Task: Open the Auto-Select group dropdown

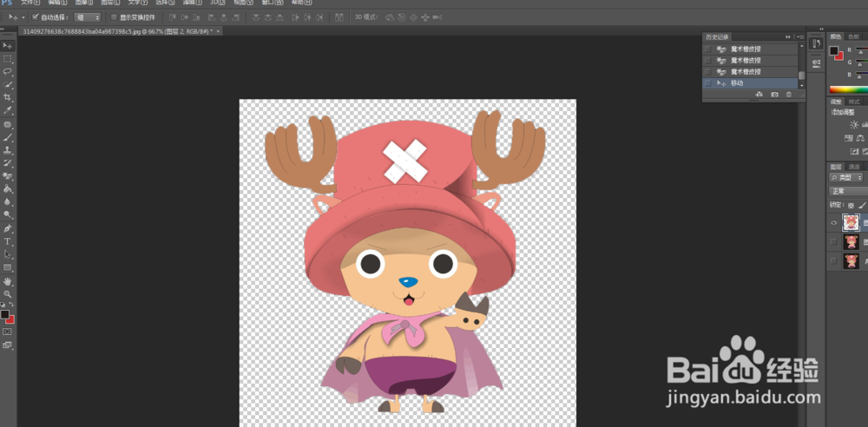Action: [88, 17]
